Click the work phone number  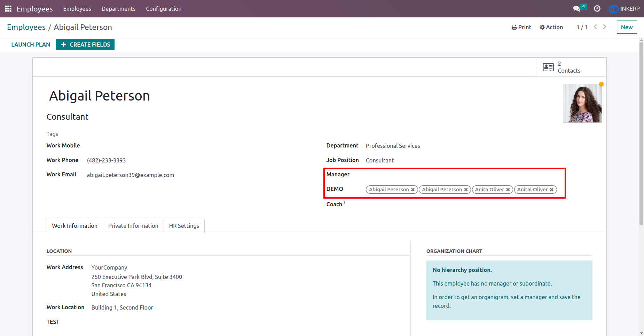[107, 160]
